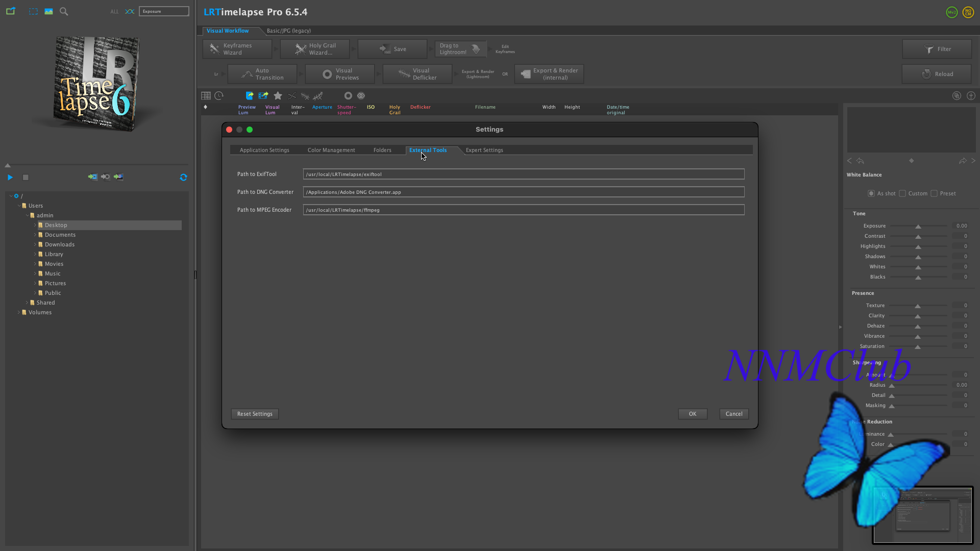Click the gray arrow-to-circle icon beside play controls
The width and height of the screenshot is (980, 551).
coord(106,177)
